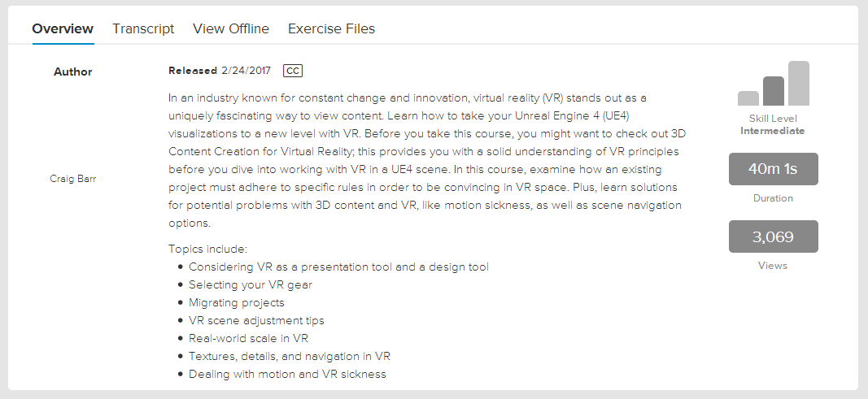Select the View Offline tab
868x399 pixels.
pyautogui.click(x=231, y=28)
